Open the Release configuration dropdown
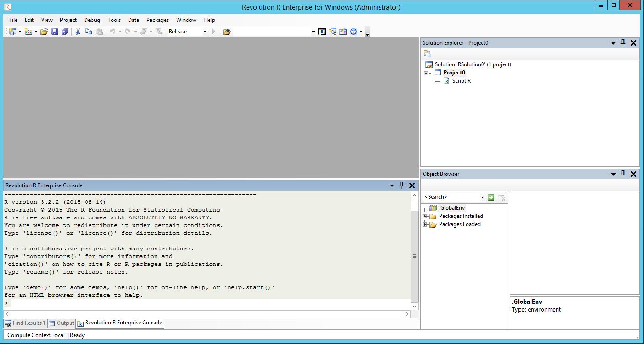 tap(205, 32)
